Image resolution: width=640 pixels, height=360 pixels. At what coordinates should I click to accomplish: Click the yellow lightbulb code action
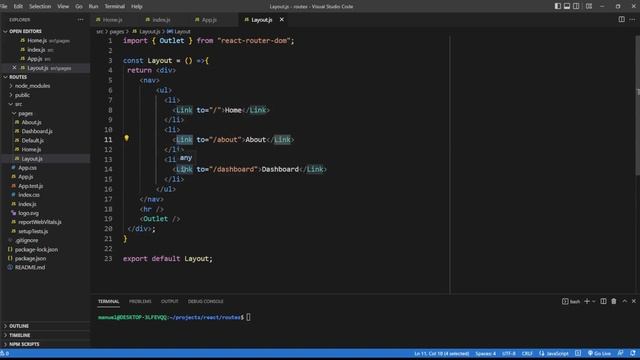tap(127, 138)
